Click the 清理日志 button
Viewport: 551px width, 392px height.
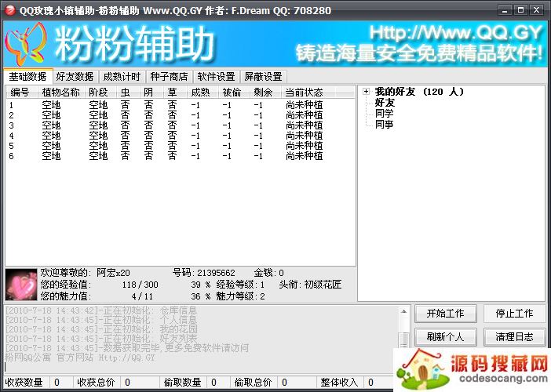(514, 337)
